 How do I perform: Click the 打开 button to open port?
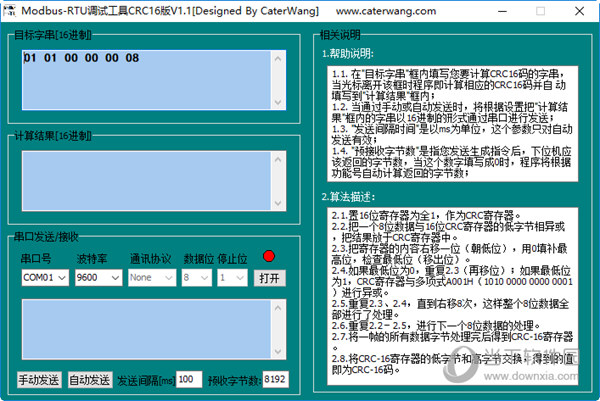point(269,278)
